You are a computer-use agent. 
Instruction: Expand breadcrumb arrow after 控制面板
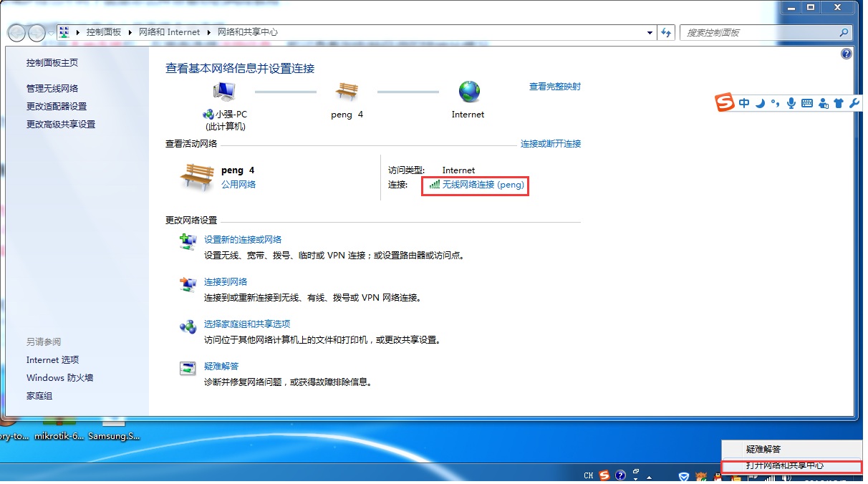point(129,32)
